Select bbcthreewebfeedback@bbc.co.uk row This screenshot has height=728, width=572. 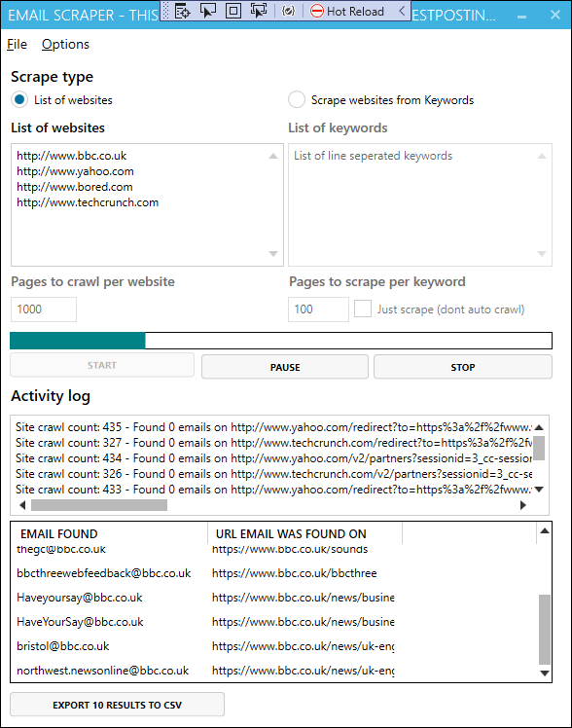pos(273,573)
